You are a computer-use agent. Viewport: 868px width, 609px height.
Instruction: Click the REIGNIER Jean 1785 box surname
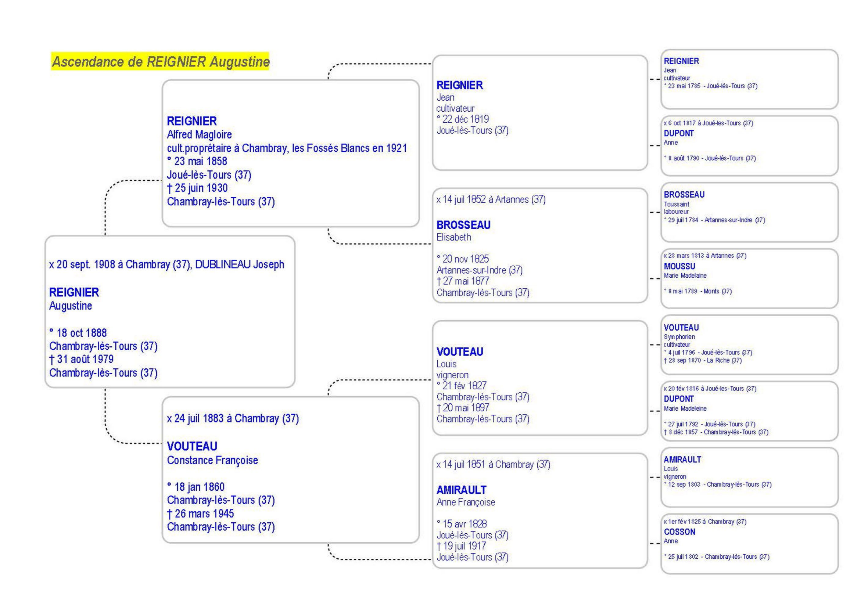[x=681, y=61]
